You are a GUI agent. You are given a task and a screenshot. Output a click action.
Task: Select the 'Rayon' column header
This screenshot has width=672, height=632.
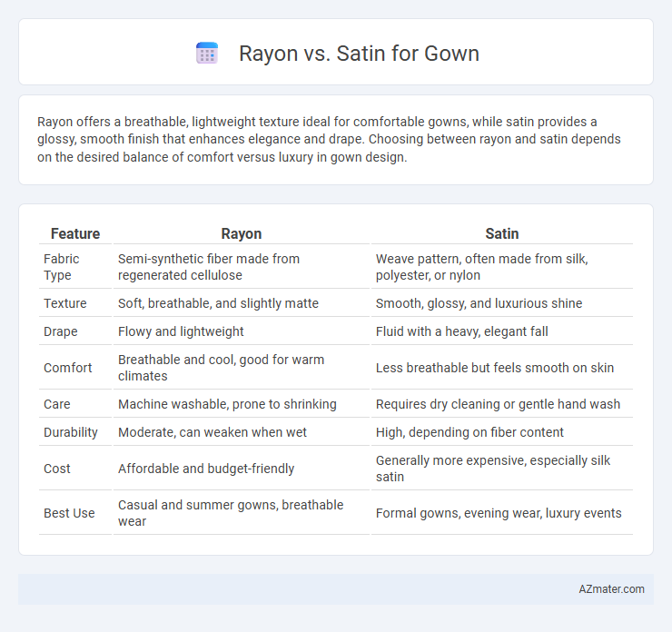click(242, 233)
